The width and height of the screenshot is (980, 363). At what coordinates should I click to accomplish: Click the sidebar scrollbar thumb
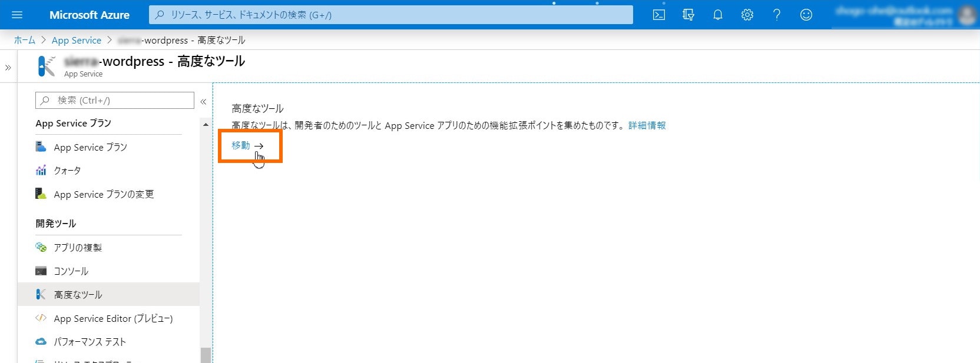click(x=206, y=355)
